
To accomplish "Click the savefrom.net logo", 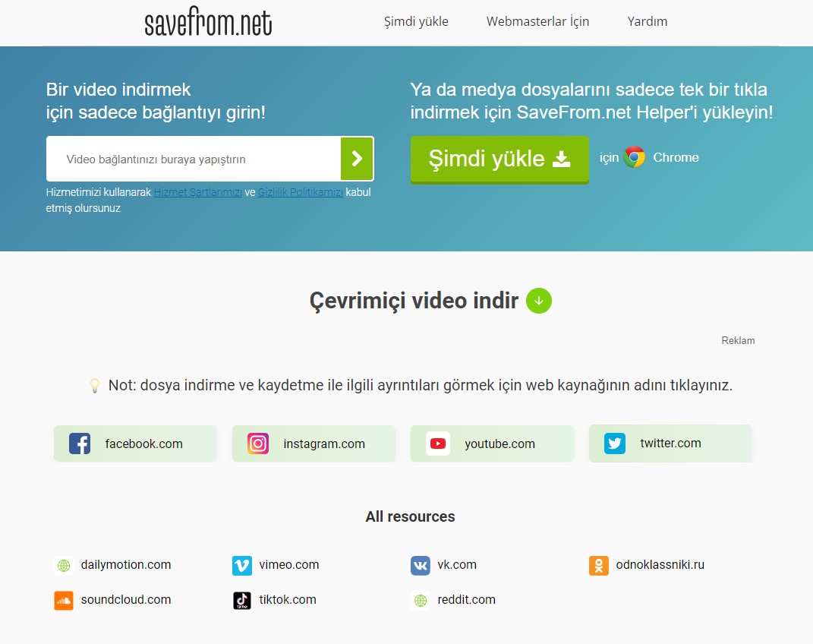I will click(208, 23).
